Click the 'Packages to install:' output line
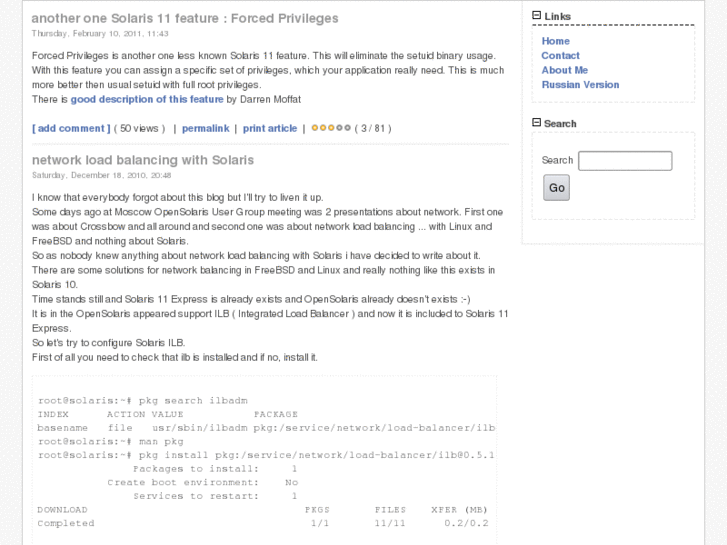Image resolution: width=727 pixels, height=545 pixels. pyautogui.click(x=215, y=469)
